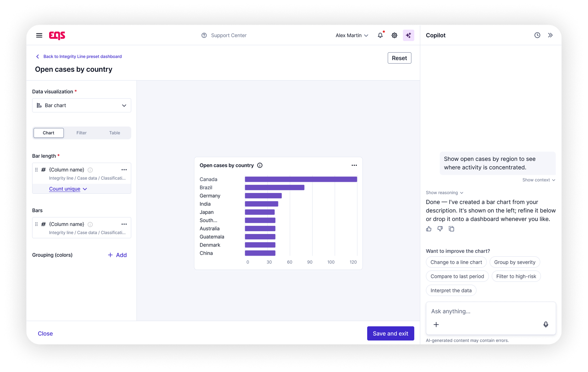Copy the Copilot response text
The image size is (588, 372).
click(x=451, y=229)
